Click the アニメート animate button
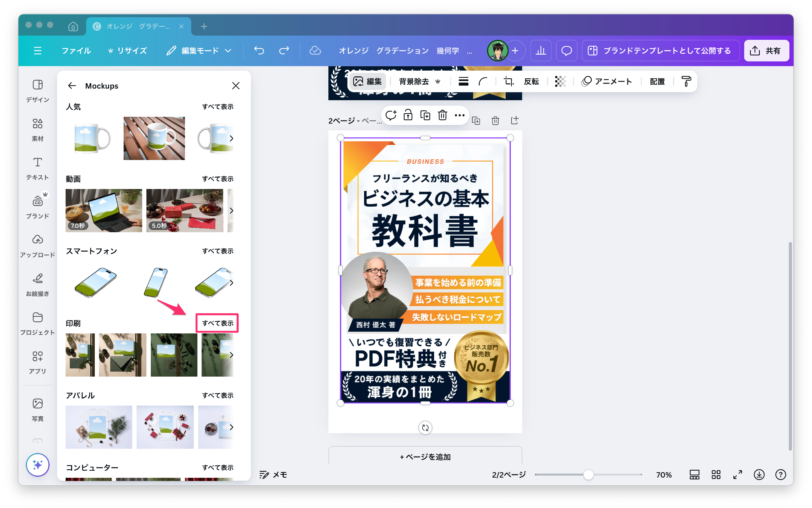Viewport: 812px width, 508px height. pos(606,81)
